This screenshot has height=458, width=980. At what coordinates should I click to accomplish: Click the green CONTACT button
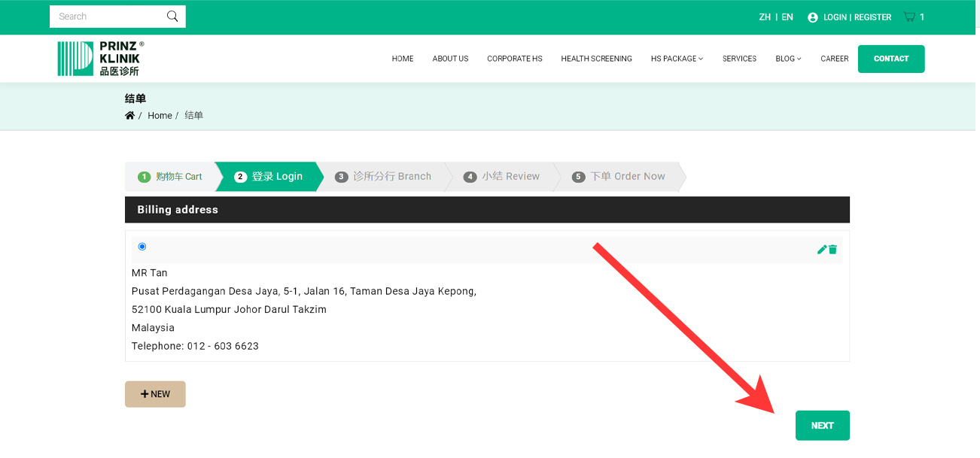(x=890, y=59)
